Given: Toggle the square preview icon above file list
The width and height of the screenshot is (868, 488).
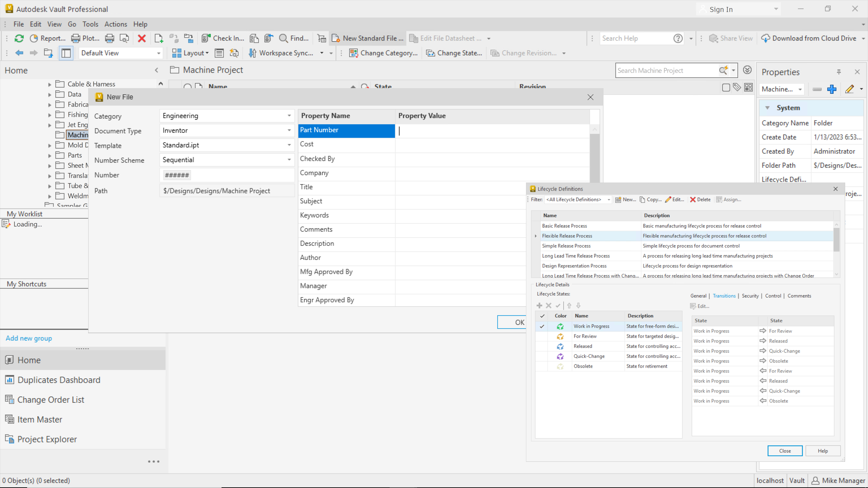Looking at the screenshot, I should tap(726, 88).
